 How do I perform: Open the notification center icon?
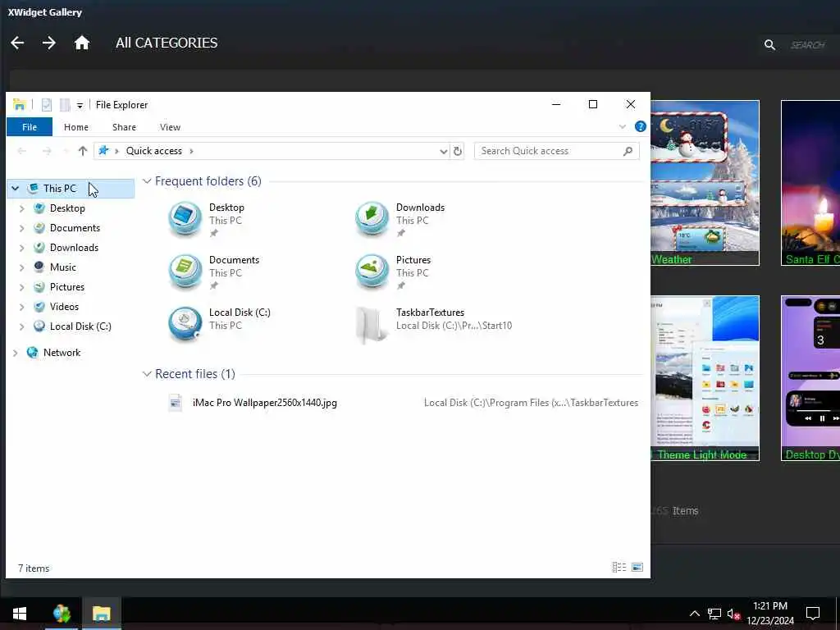coord(813,614)
